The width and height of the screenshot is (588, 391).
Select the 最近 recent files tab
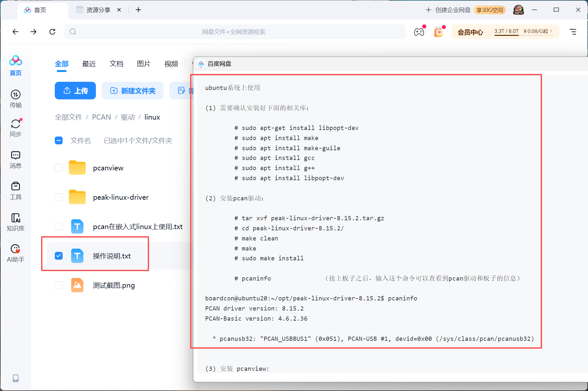(x=89, y=64)
